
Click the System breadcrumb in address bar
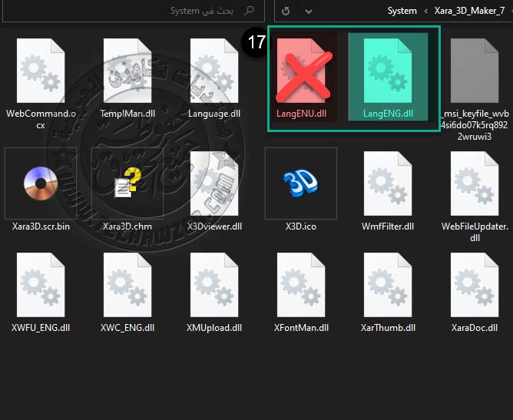click(402, 11)
